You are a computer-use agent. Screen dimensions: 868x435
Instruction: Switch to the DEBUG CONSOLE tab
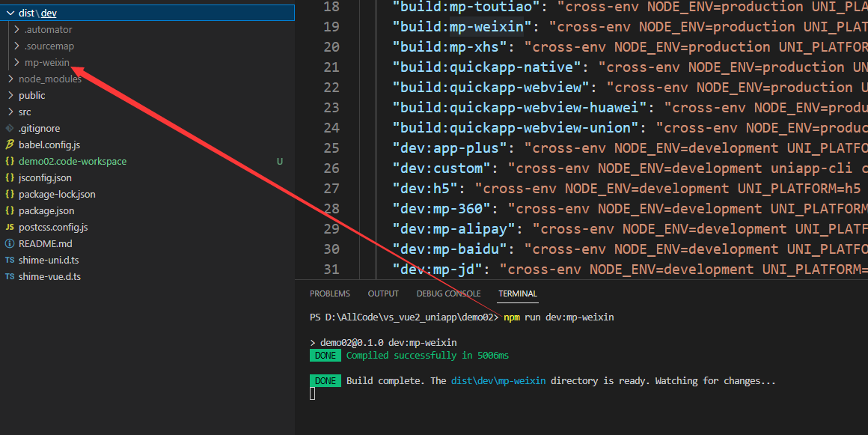tap(448, 293)
